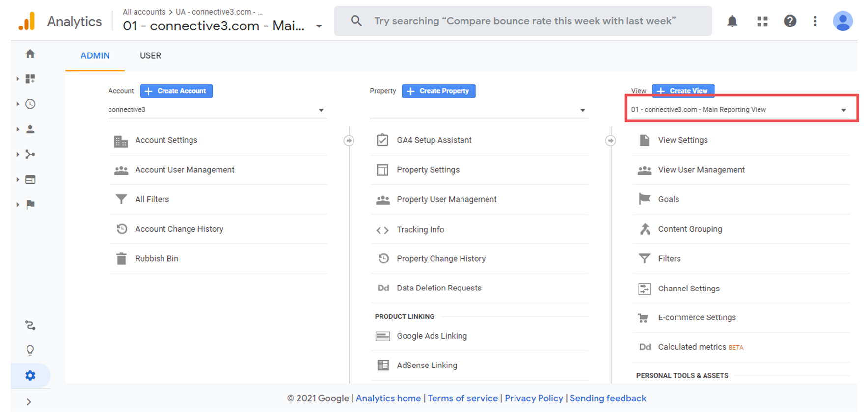The width and height of the screenshot is (868, 420).
Task: Click the user profile avatar
Action: [842, 21]
